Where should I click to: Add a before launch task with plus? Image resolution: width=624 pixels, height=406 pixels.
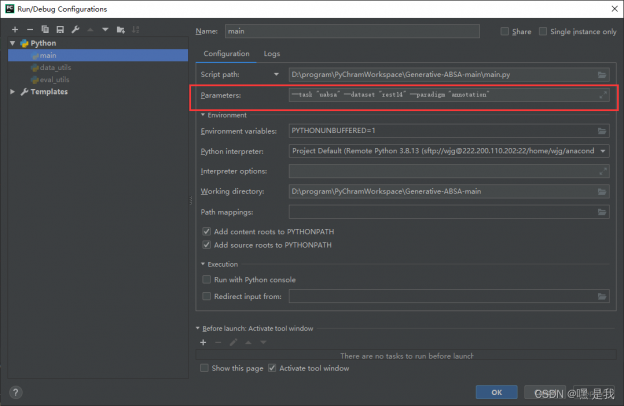click(203, 342)
